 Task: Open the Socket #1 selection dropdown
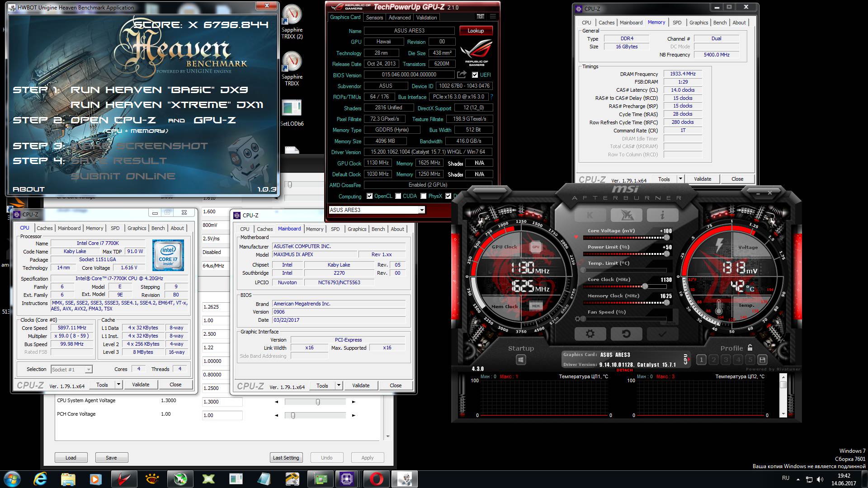point(72,370)
